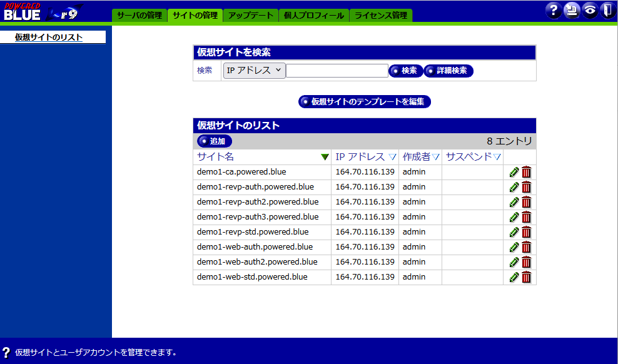This screenshot has width=618, height=364.
Task: Sort by サイト名 using the green arrow
Action: coord(325,157)
